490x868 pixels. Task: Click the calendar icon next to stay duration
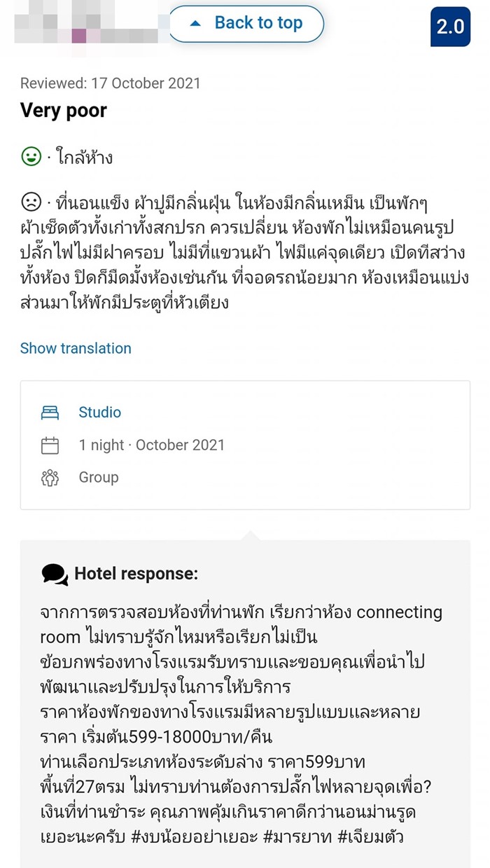coord(50,445)
